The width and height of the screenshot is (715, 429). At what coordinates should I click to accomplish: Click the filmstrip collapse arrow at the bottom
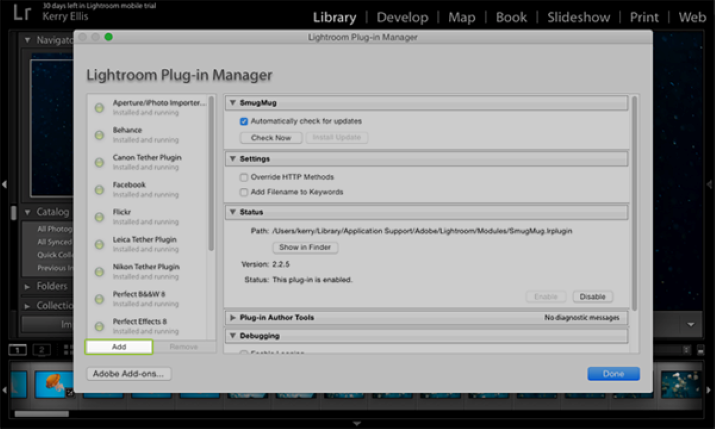(357, 424)
